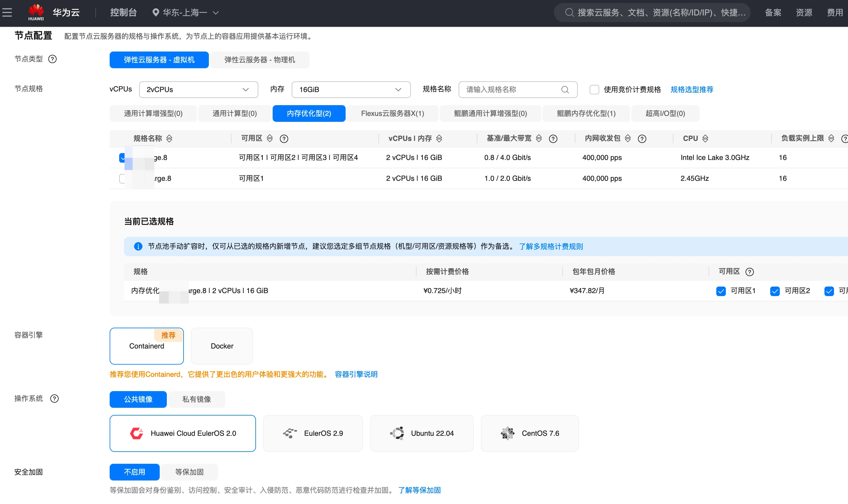
Task: Enable the spot pricing specs checkbox
Action: [x=594, y=89]
